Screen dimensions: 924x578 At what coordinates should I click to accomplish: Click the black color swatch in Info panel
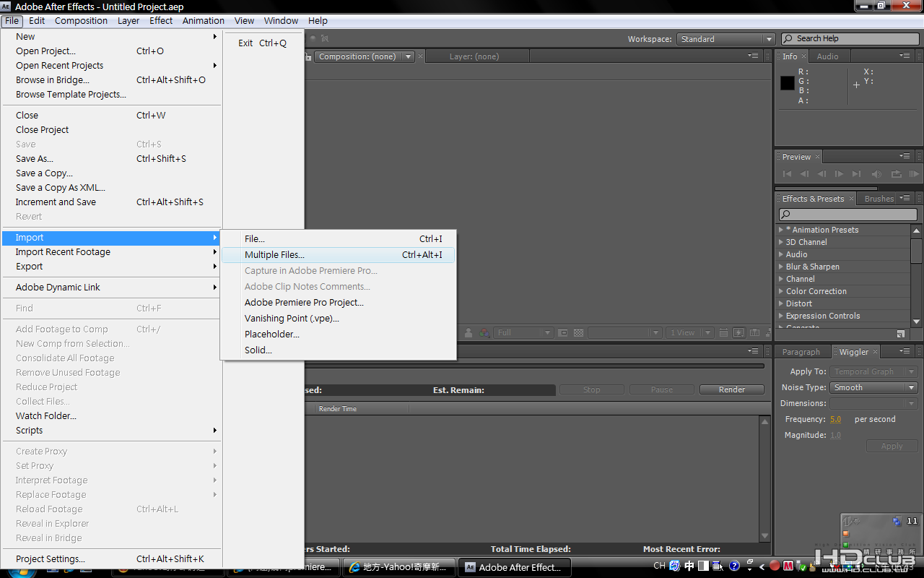[788, 83]
